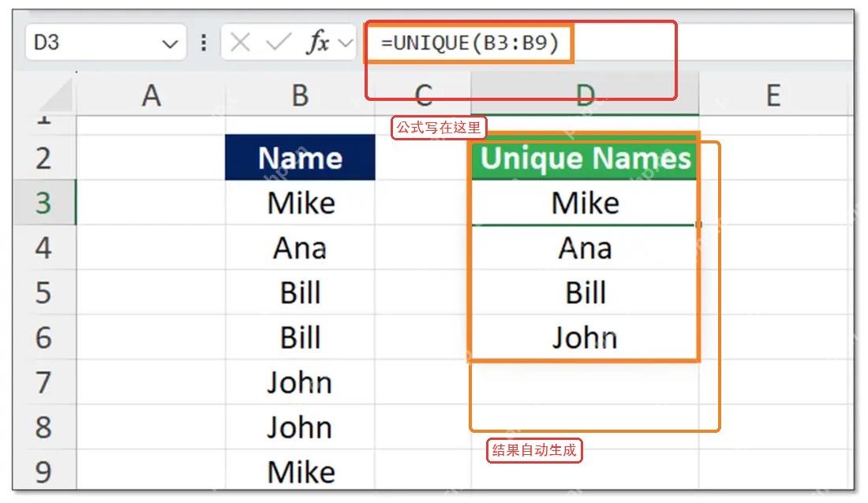Image resolution: width=868 pixels, height=503 pixels.
Task: Expand the dropdown arrow beside fx
Action: [x=346, y=43]
